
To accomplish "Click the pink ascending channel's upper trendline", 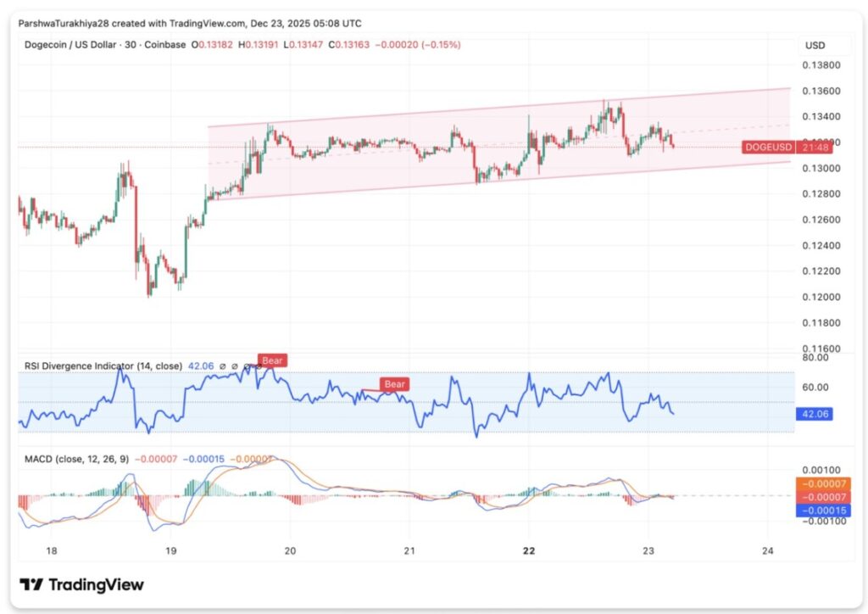I will pos(500,107).
